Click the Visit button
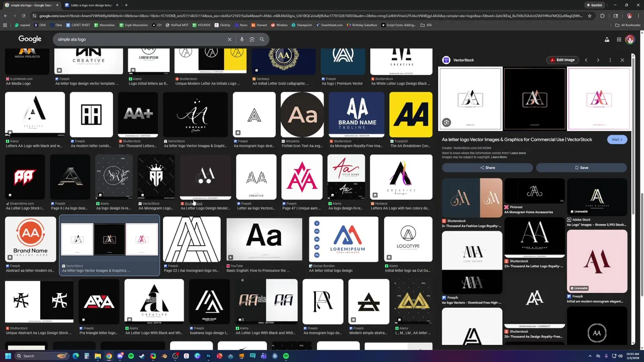Viewport: 644px width, 362px height. coord(617,139)
